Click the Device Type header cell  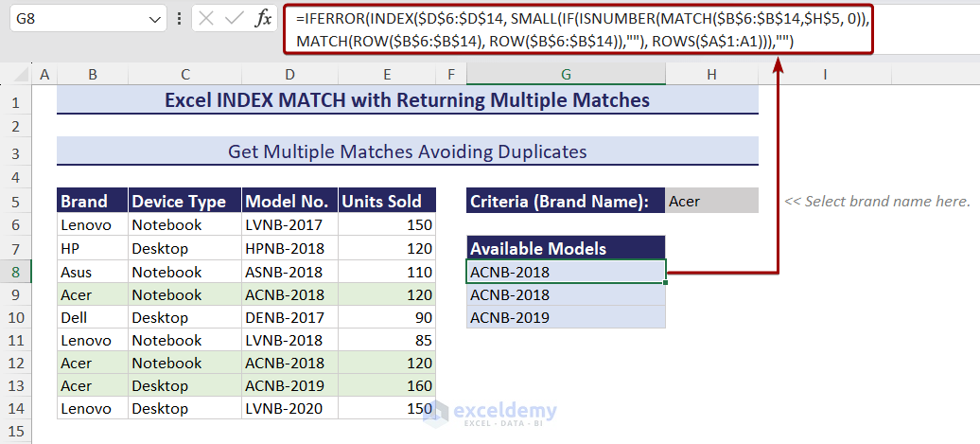point(184,201)
